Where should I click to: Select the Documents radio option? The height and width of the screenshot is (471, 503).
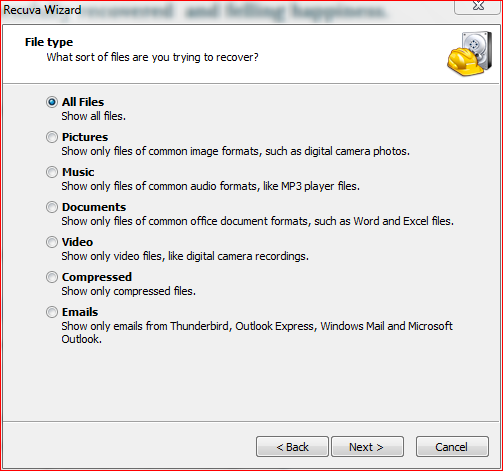click(52, 207)
